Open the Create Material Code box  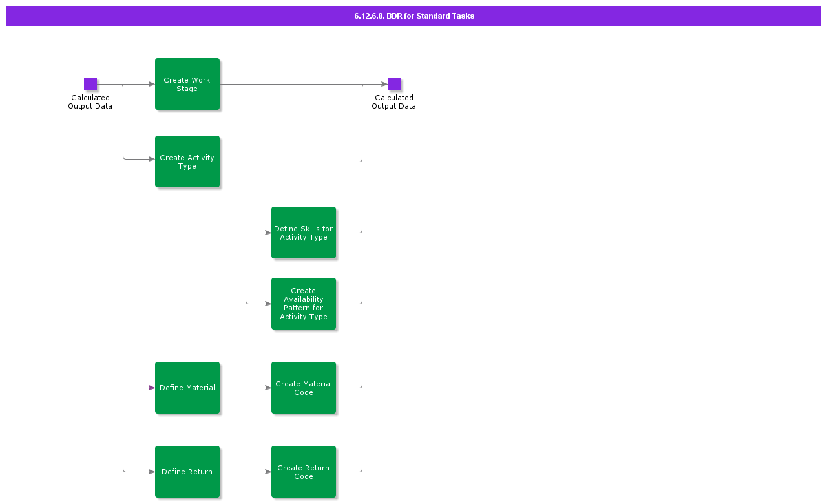pyautogui.click(x=304, y=388)
